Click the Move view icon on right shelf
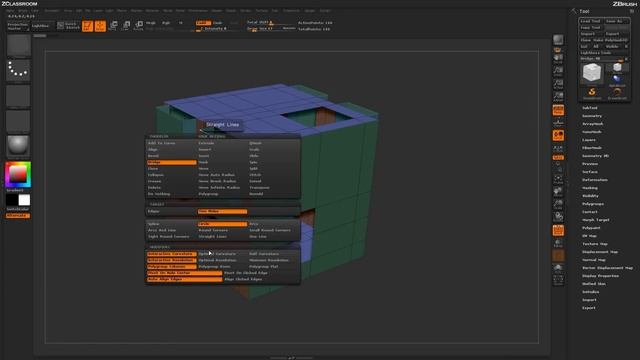 click(558, 191)
